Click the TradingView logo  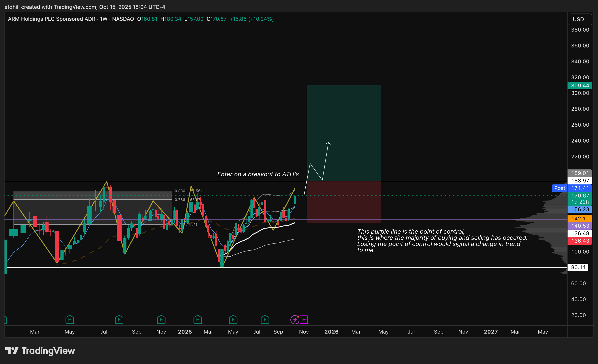[x=40, y=351]
